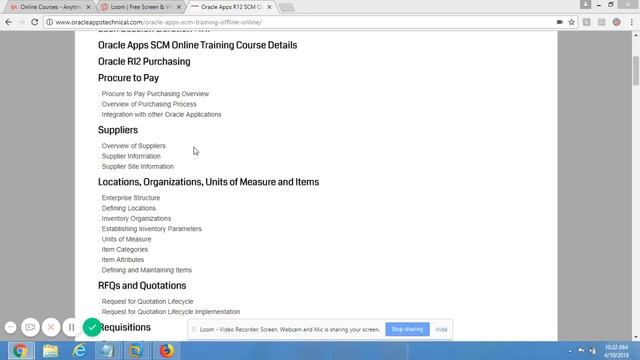640x360 pixels.
Task: Click Supplier Information line
Action: 131,156
